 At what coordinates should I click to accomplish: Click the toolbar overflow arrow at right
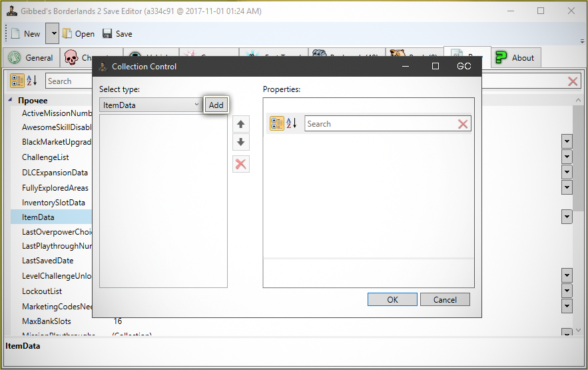[x=582, y=41]
